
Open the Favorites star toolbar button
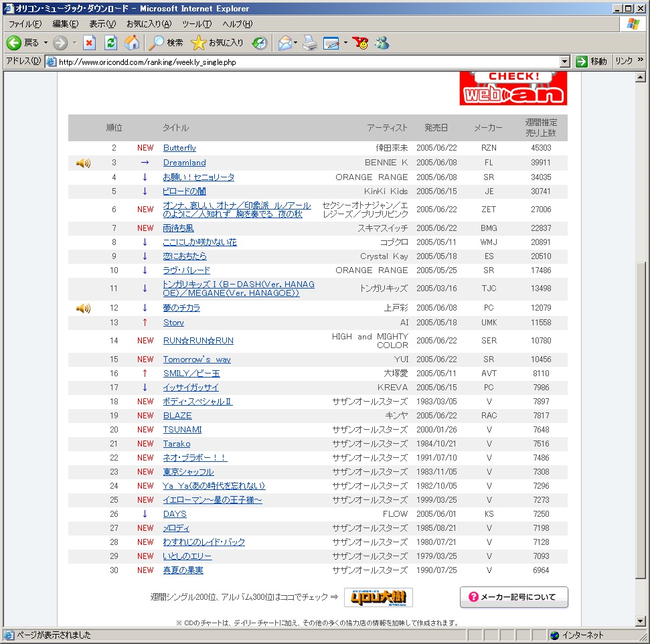pyautogui.click(x=217, y=43)
